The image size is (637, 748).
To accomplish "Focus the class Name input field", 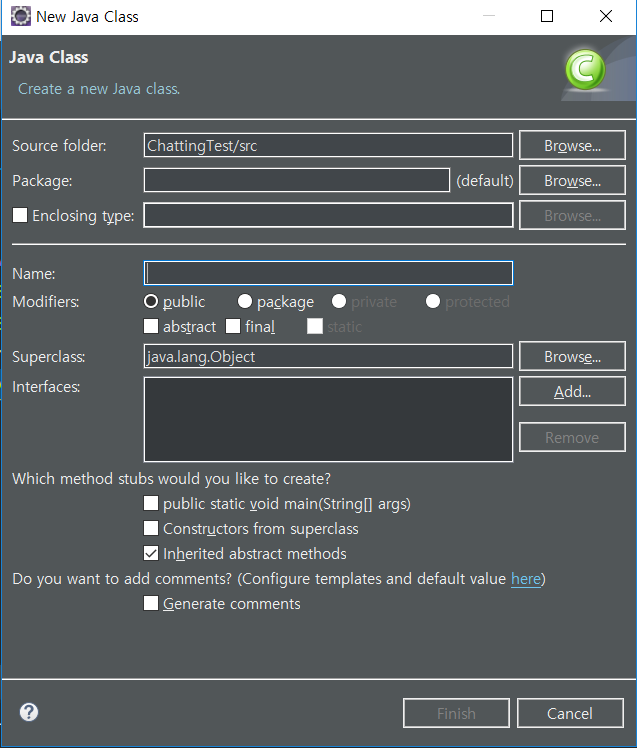I will 328,273.
